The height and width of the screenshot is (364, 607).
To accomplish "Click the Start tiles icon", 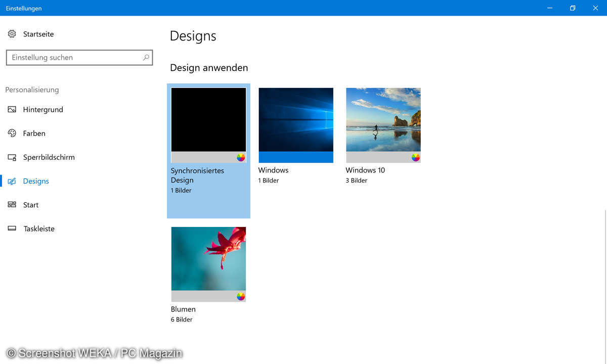I will 12,205.
